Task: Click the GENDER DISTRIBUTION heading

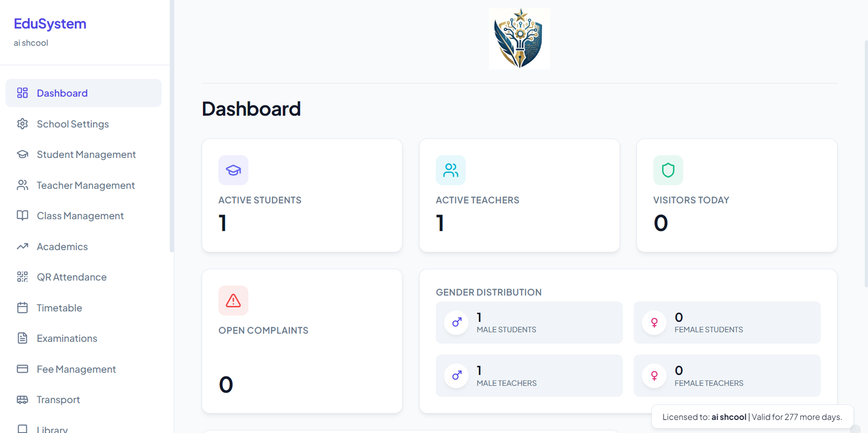Action: [489, 292]
